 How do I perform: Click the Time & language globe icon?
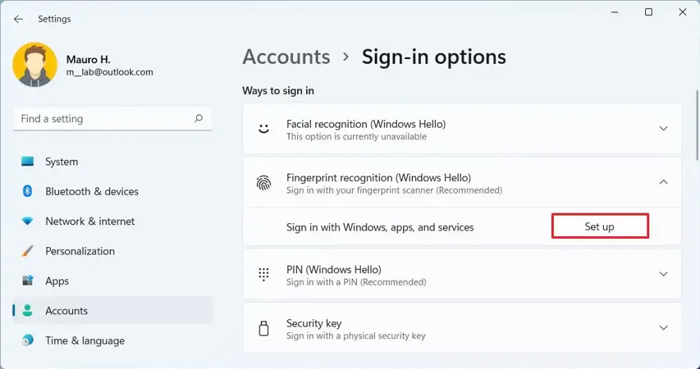[27, 340]
